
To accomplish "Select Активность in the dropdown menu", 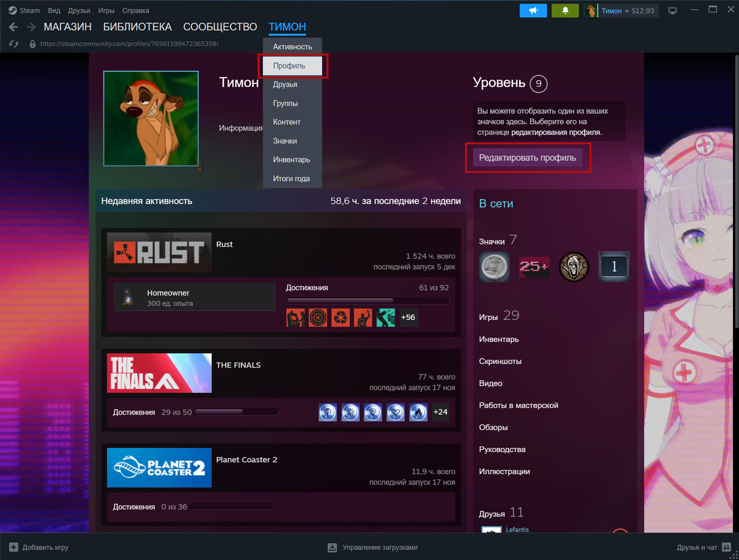I will click(x=293, y=47).
